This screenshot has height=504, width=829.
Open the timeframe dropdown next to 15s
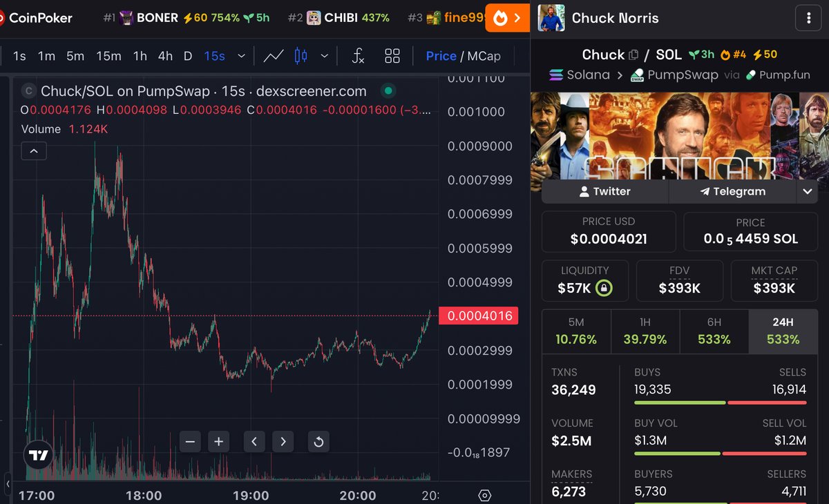click(x=240, y=56)
